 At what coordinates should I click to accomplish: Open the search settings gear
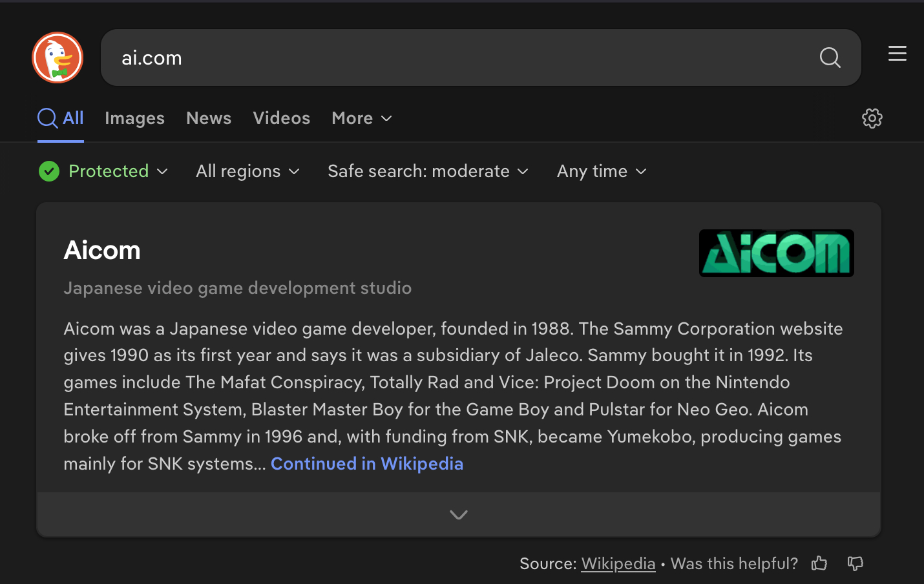[x=872, y=118]
